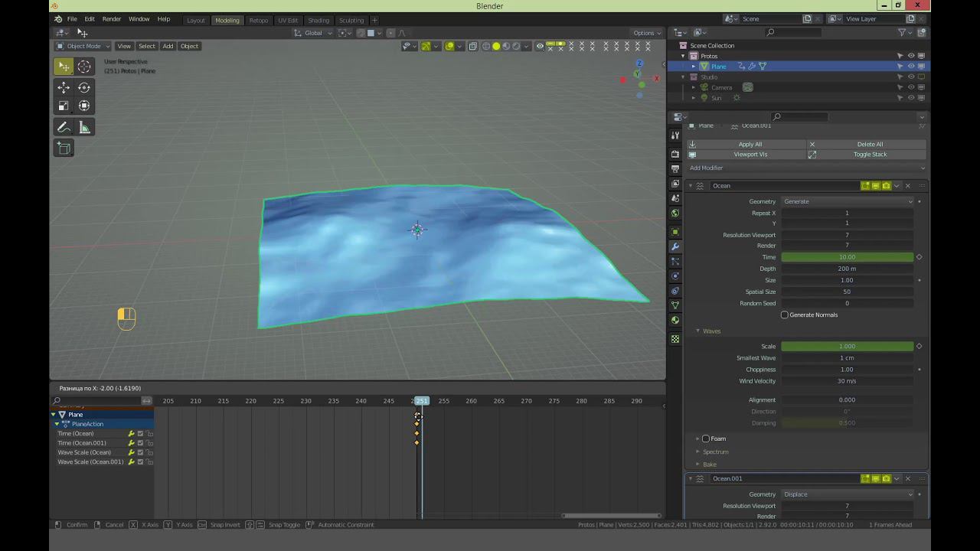
Task: Click the Apply All button
Action: coord(750,144)
